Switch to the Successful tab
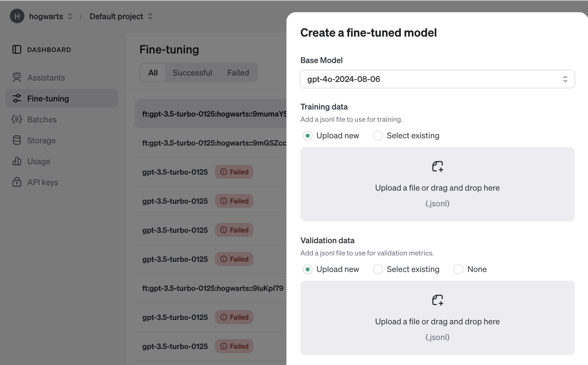 [192, 73]
